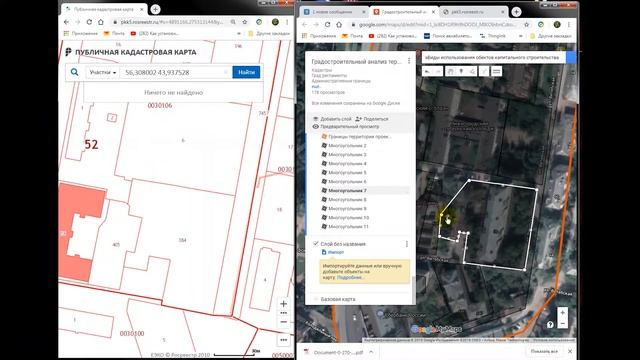Close the '1 новое сообщение' tab
Image resolution: width=640 pixels, height=360 pixels.
point(364,12)
